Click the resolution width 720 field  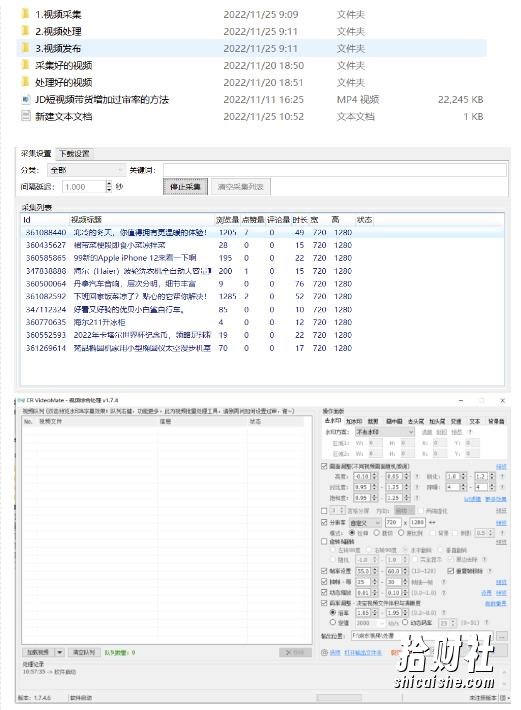coord(392,522)
